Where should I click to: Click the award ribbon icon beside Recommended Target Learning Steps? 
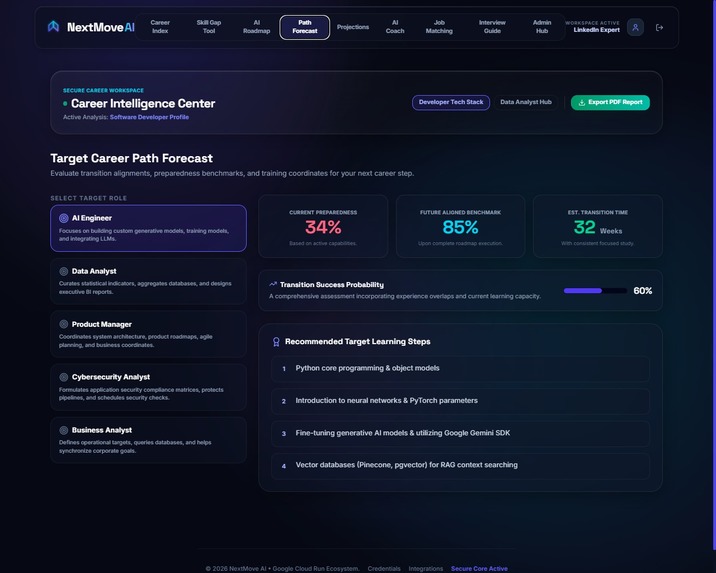[276, 342]
